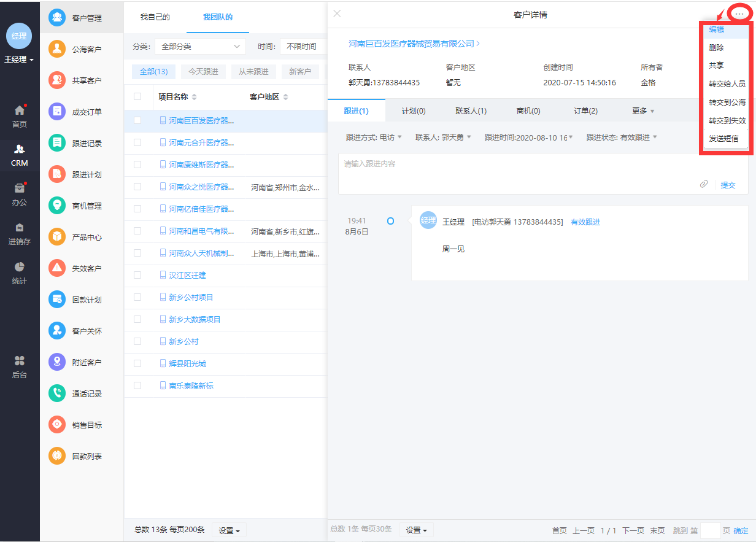Sort by 项目名称 column arrows
756x542 pixels.
point(195,97)
